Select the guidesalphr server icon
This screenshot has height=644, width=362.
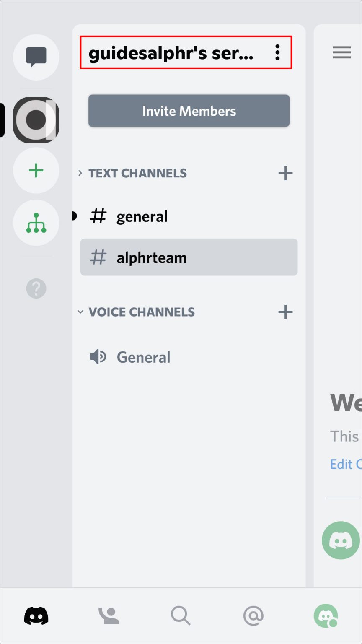[36, 120]
